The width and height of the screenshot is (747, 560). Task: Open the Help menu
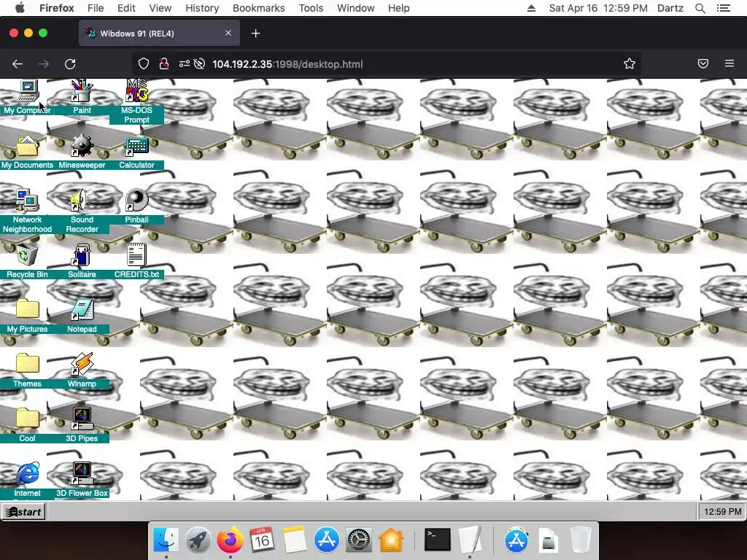(x=399, y=8)
